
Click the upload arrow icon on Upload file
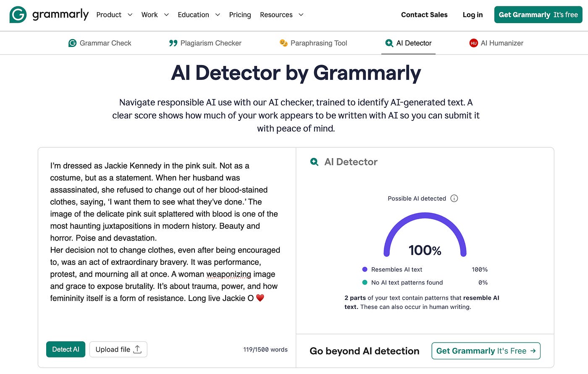137,349
